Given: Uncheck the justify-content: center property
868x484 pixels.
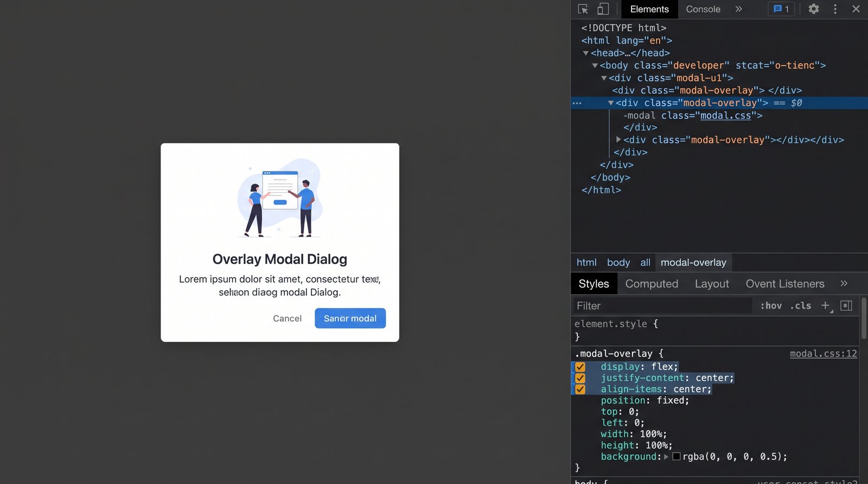Looking at the screenshot, I should tap(580, 378).
